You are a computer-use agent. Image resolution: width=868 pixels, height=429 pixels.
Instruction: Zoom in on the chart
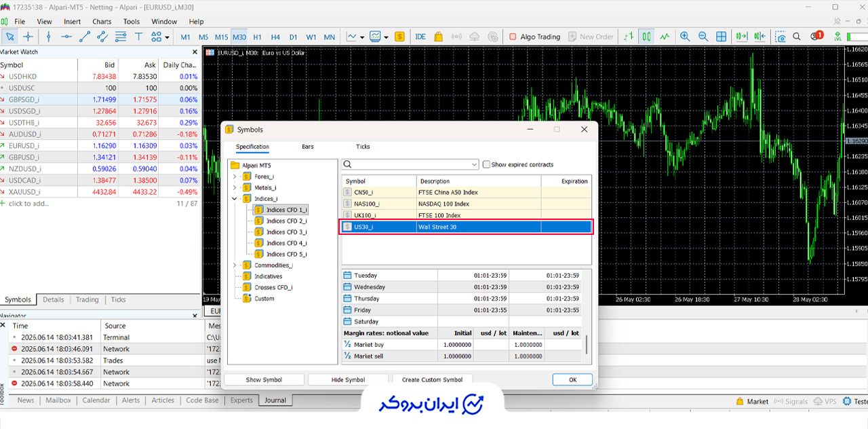pos(685,37)
